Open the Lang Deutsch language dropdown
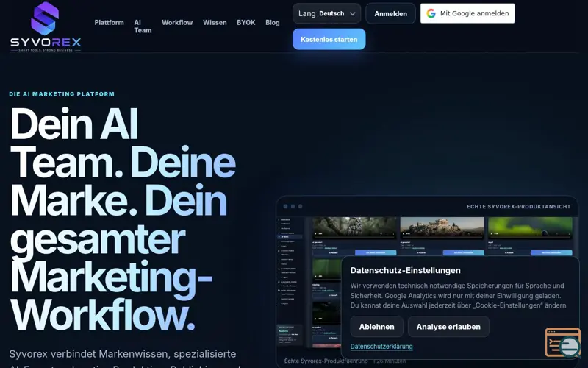This screenshot has height=368, width=588. [x=326, y=13]
